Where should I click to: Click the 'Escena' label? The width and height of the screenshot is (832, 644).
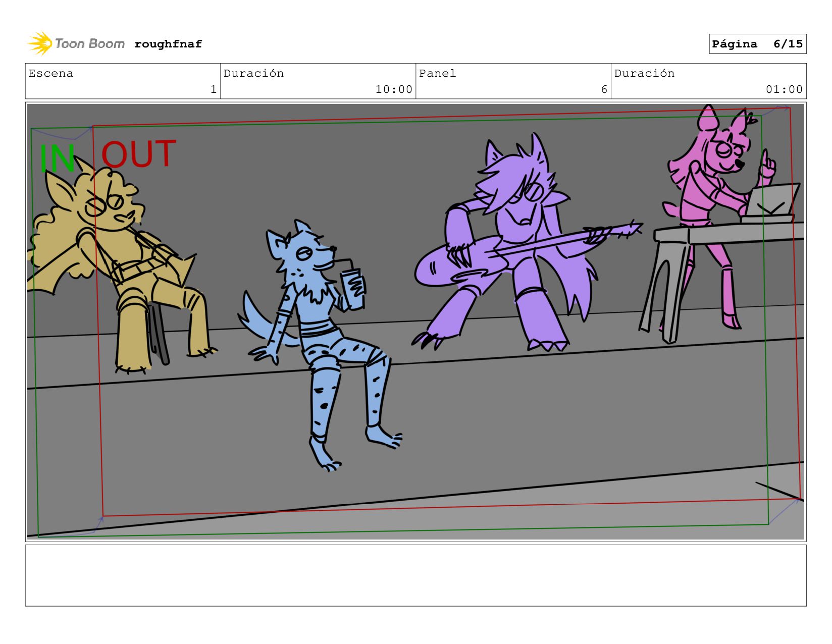tap(50, 74)
